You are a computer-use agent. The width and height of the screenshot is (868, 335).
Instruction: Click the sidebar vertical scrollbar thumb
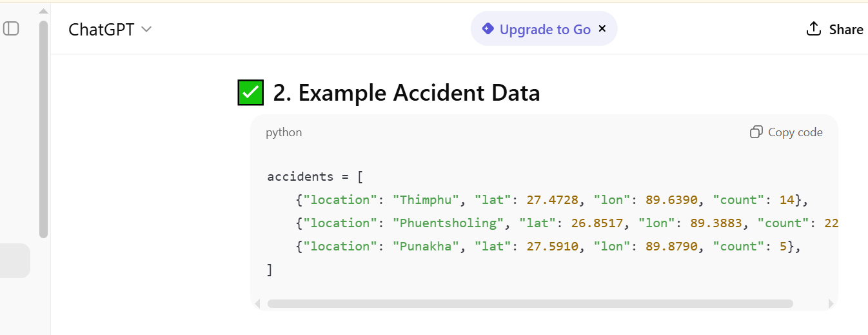[43, 129]
